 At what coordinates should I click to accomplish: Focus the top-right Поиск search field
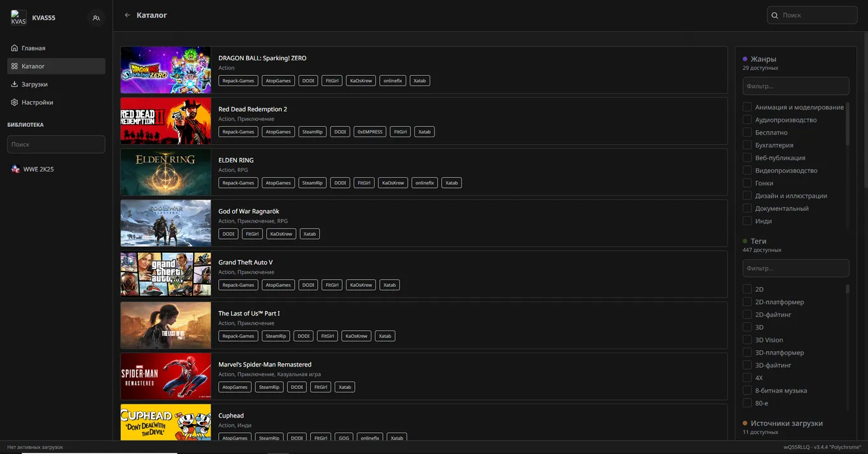coord(812,15)
